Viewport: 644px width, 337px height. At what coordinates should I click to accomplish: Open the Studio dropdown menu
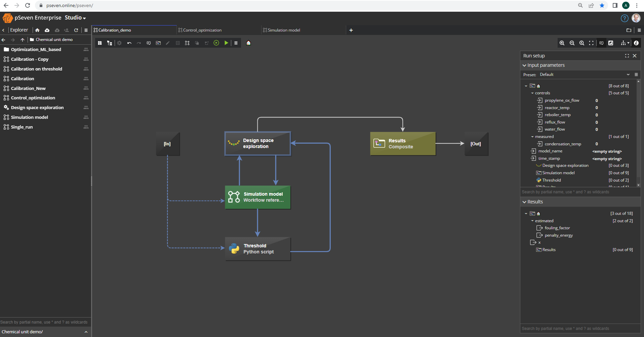point(75,18)
